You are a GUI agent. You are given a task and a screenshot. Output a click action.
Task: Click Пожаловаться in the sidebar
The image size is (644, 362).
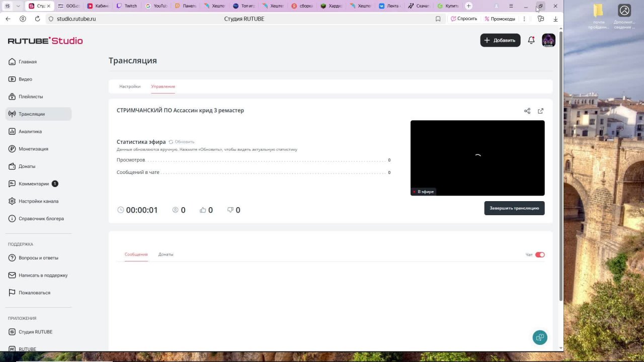pos(38,293)
